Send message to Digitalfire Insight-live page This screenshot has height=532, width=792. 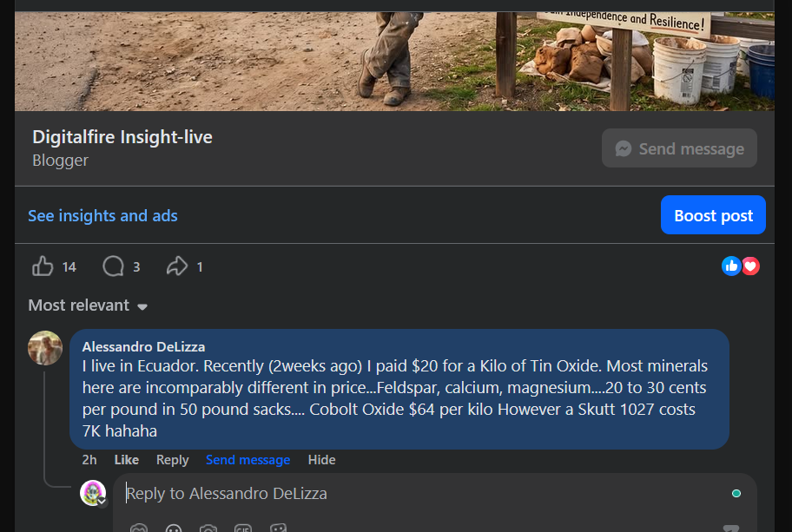(x=679, y=148)
